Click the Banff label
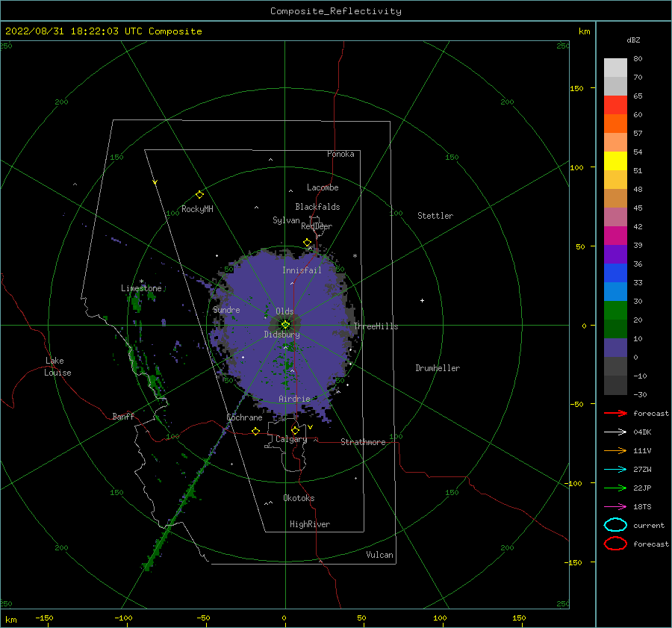 point(123,416)
